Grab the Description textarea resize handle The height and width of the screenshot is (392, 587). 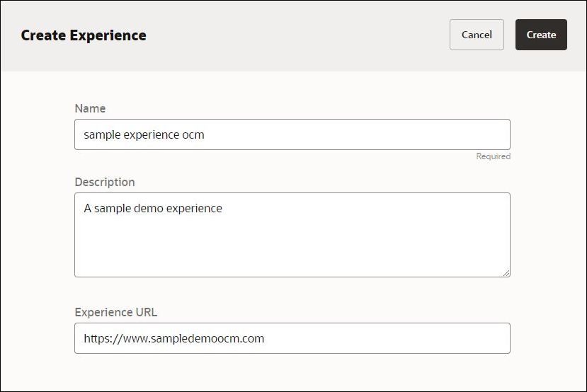click(x=506, y=272)
